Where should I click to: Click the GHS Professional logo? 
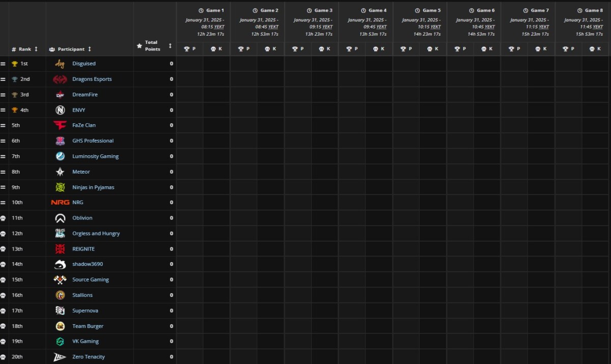tap(60, 141)
